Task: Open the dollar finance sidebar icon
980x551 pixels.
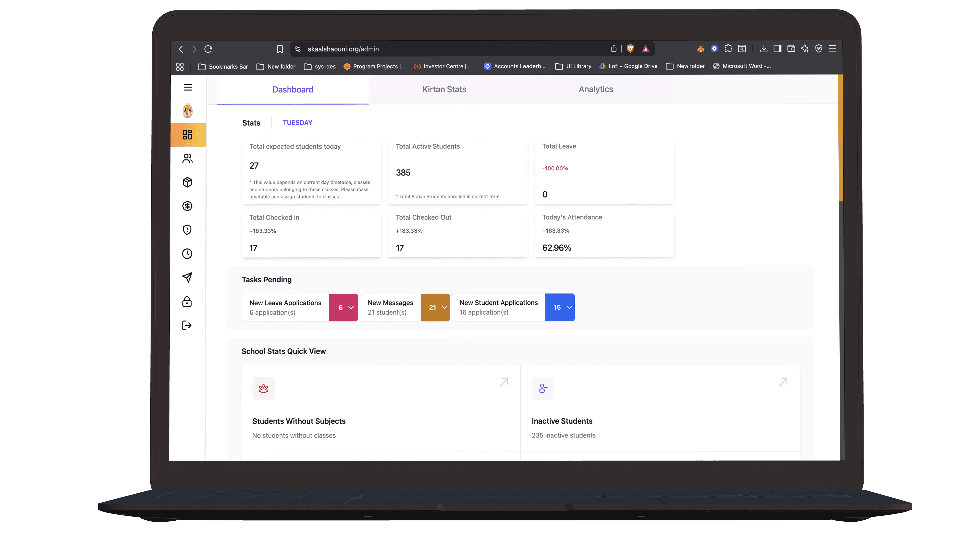Action: [187, 206]
